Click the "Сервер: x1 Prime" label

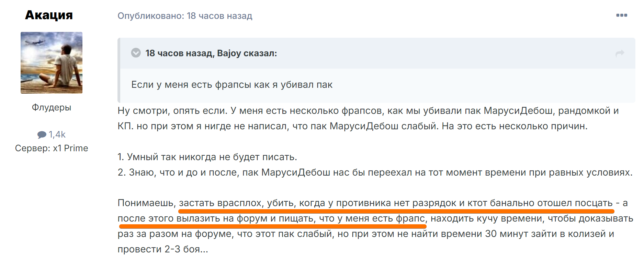click(52, 148)
